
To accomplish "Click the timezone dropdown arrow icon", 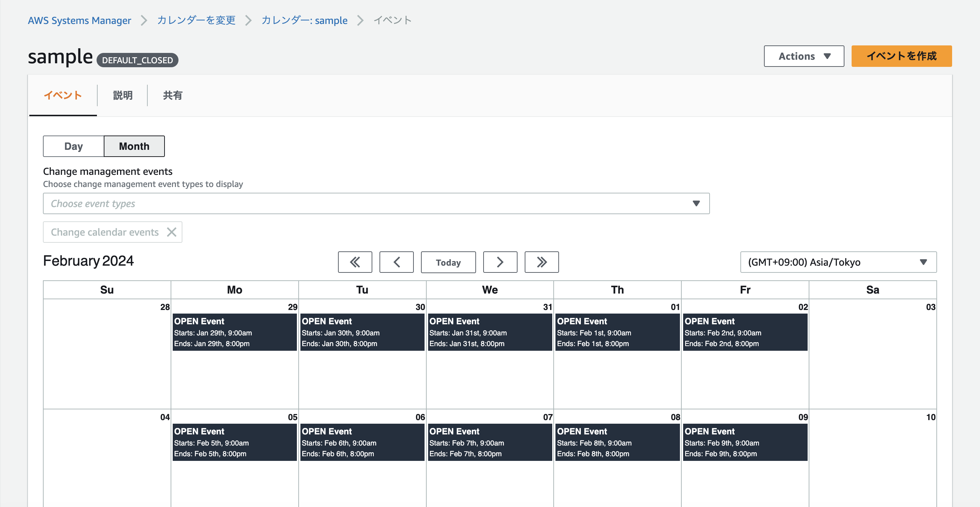I will [x=923, y=262].
